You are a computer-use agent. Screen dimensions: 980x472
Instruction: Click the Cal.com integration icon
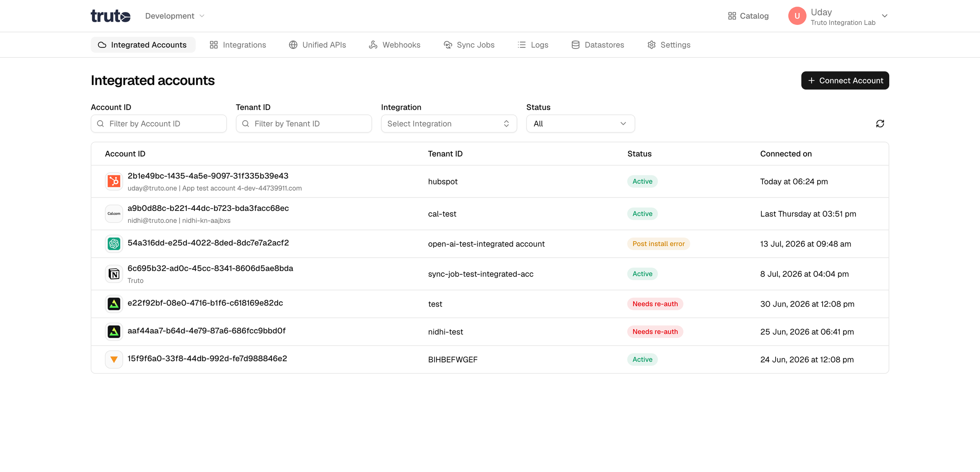(114, 214)
